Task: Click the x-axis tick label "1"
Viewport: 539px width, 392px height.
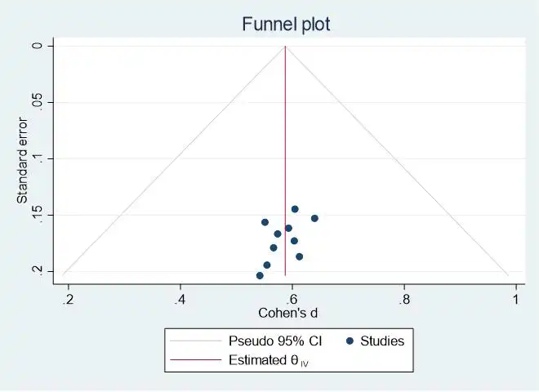Action: pyautogui.click(x=516, y=299)
